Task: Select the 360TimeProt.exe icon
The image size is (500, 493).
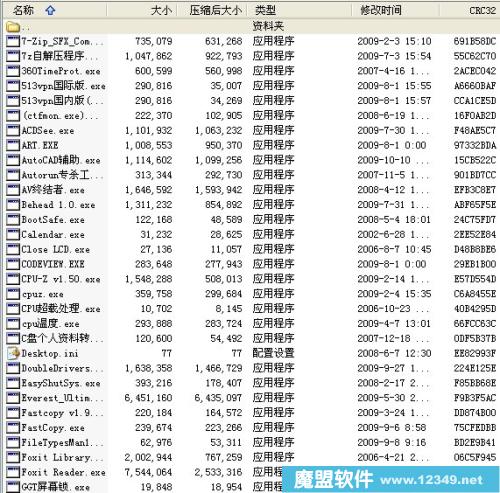Action: click(x=13, y=71)
